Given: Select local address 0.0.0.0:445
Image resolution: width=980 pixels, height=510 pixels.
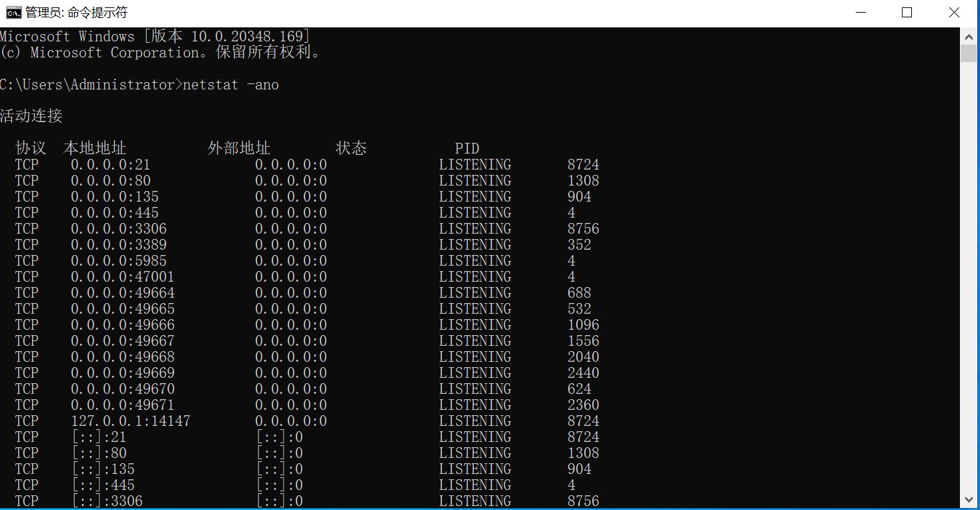Looking at the screenshot, I should (115, 212).
